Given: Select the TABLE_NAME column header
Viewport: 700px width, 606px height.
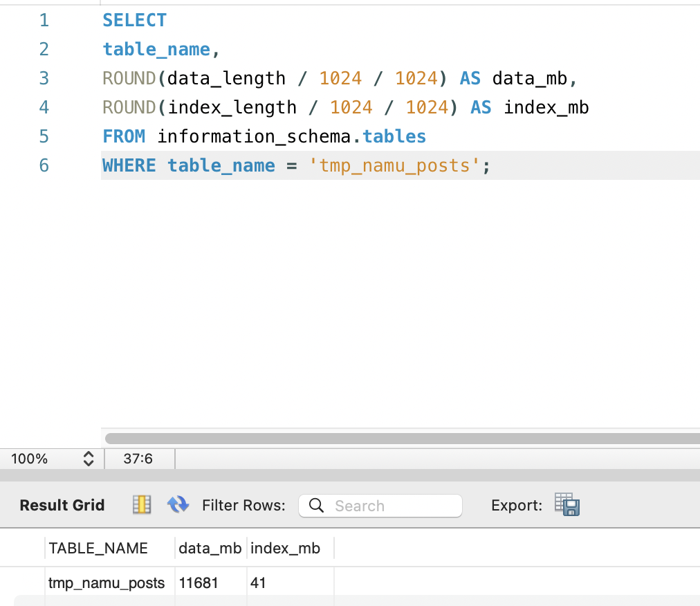Looking at the screenshot, I should 98,549.
